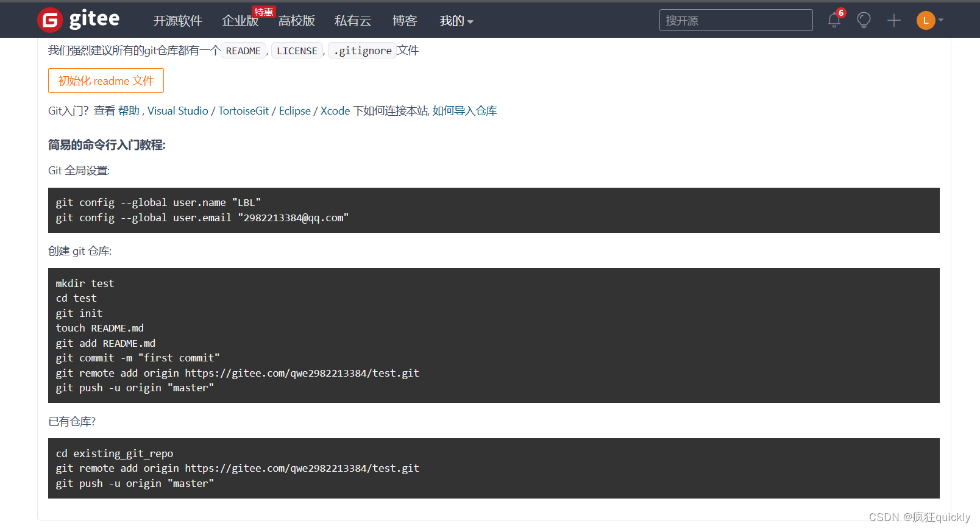Open the TortoiseGit link
980x529 pixels.
(244, 111)
